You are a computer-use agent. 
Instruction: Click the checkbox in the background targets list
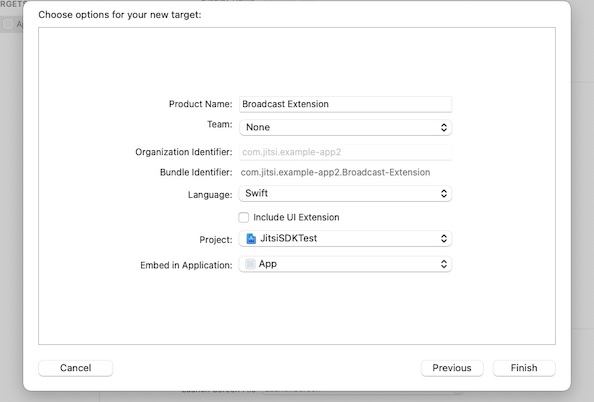point(8,24)
